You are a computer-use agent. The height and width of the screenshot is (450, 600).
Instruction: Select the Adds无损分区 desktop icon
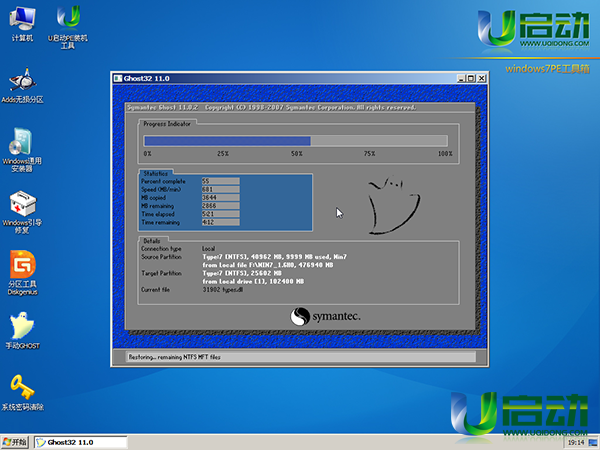pyautogui.click(x=23, y=86)
